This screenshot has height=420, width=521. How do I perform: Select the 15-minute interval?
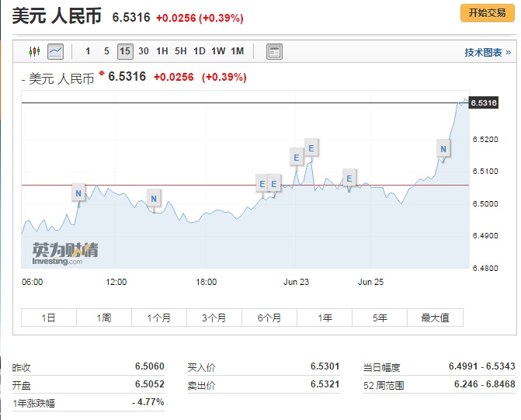coord(125,51)
